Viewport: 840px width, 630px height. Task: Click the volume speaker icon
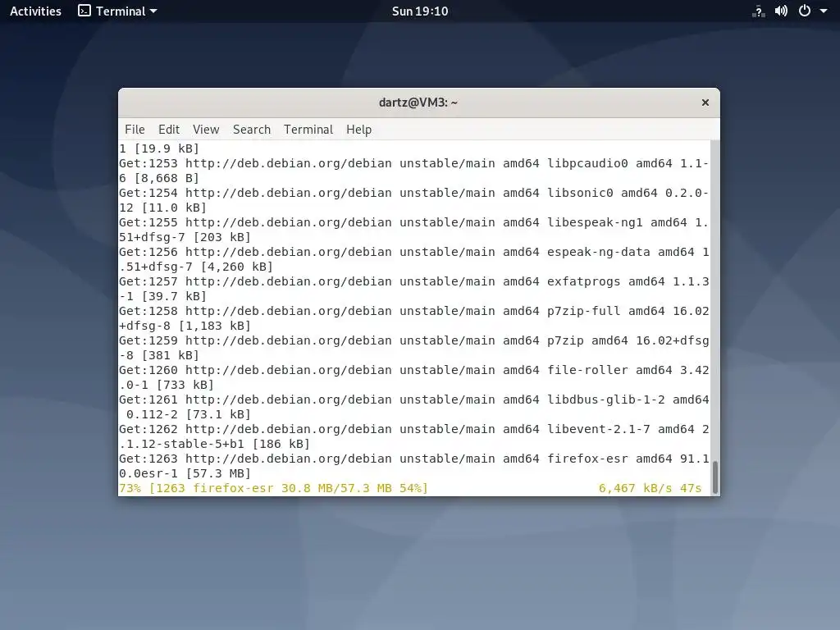pos(781,11)
